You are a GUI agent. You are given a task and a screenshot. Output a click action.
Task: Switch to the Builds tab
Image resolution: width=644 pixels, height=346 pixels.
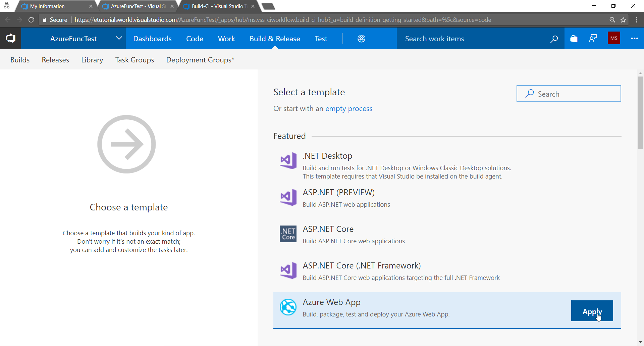click(20, 60)
